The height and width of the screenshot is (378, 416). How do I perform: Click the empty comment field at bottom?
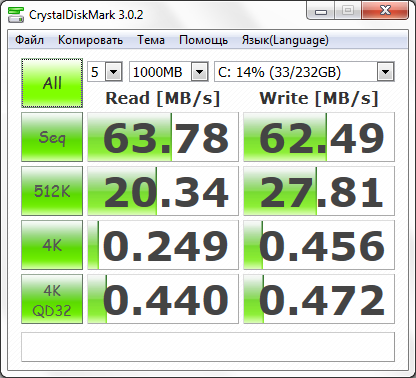click(x=208, y=347)
